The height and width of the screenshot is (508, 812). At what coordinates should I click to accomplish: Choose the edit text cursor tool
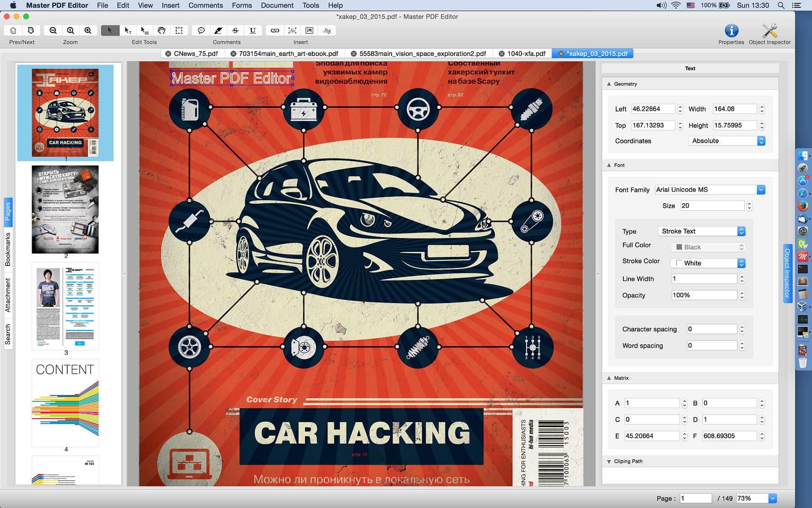click(128, 30)
